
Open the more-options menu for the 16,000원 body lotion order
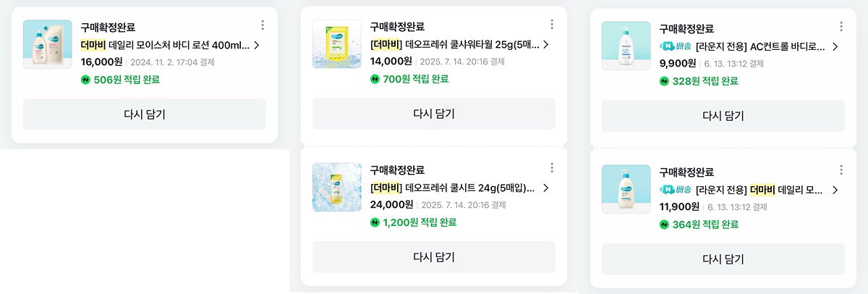tap(262, 25)
